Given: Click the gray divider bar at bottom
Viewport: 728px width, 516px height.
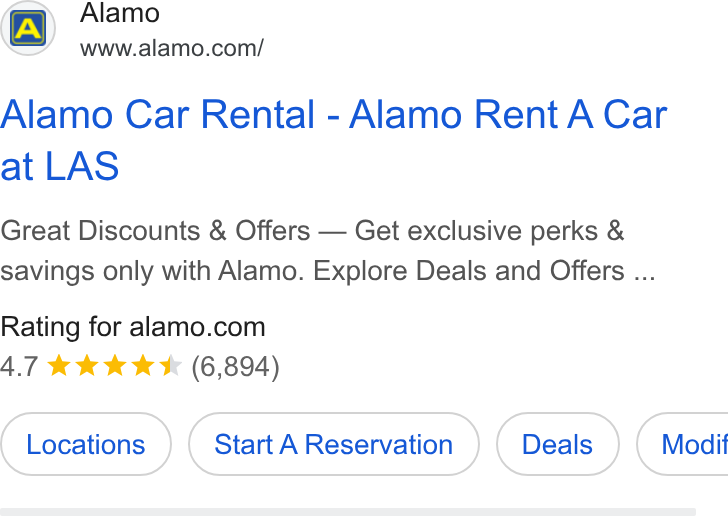Looking at the screenshot, I should pyautogui.click(x=348, y=512).
